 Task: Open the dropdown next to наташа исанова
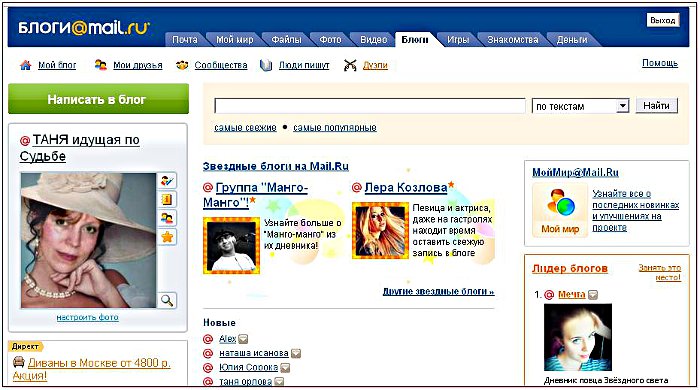296,353
